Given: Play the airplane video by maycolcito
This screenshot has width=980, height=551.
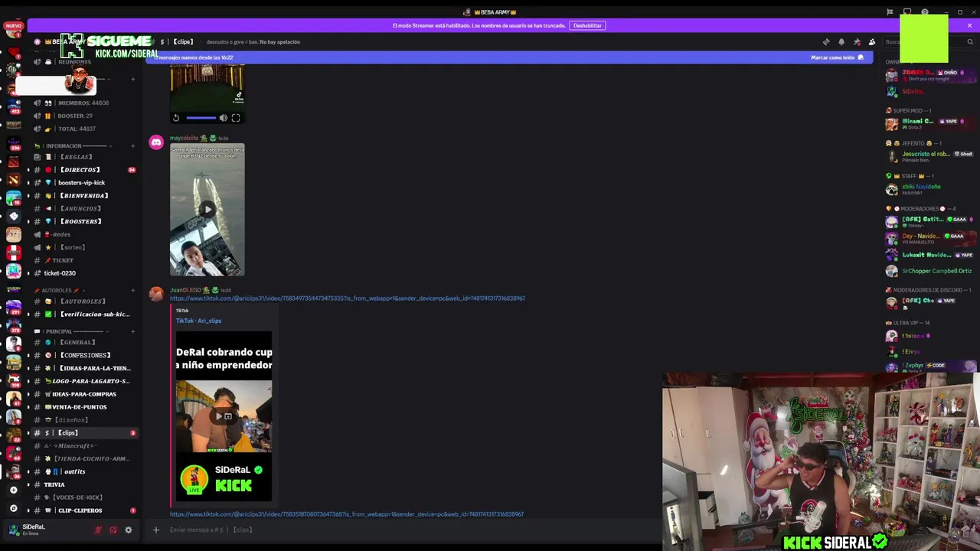Looking at the screenshot, I should coord(207,210).
